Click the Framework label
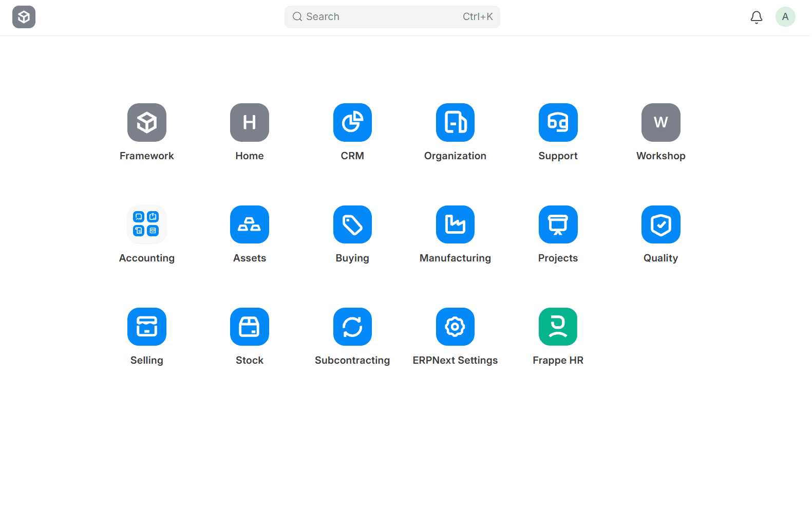The image size is (812, 507). pos(147,156)
